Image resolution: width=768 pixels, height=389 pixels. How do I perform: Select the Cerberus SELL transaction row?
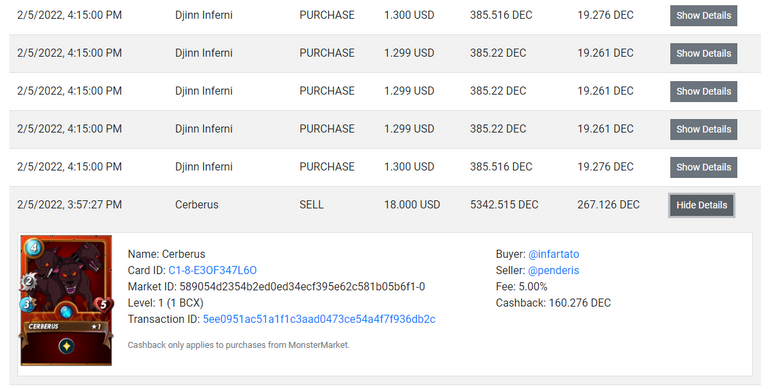pos(384,205)
